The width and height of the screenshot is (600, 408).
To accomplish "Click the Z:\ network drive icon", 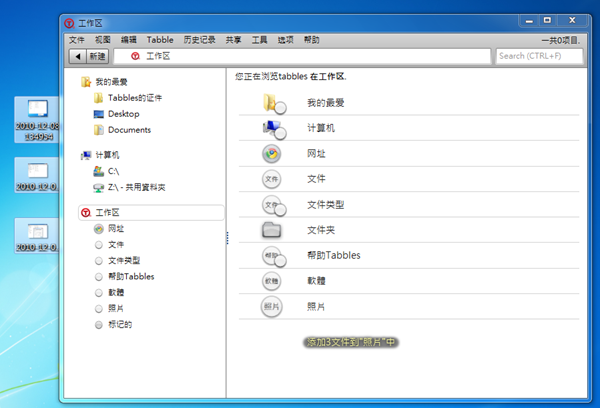I will [99, 188].
